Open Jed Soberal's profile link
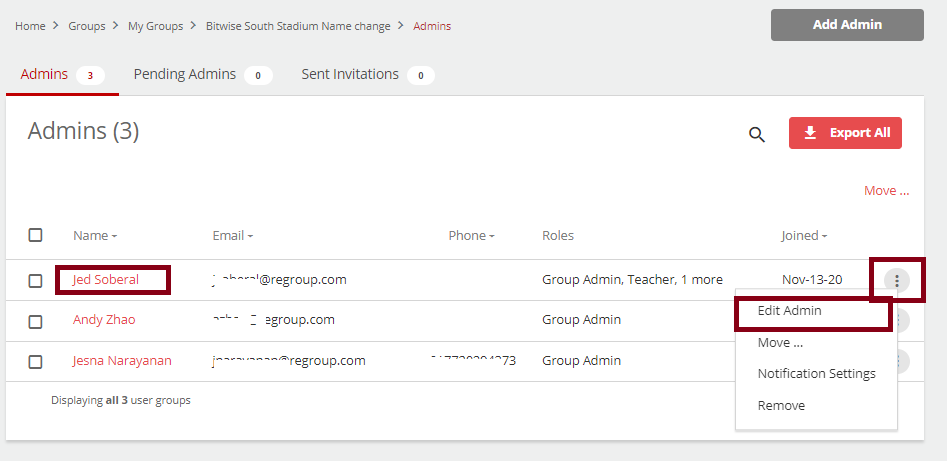 pos(106,280)
